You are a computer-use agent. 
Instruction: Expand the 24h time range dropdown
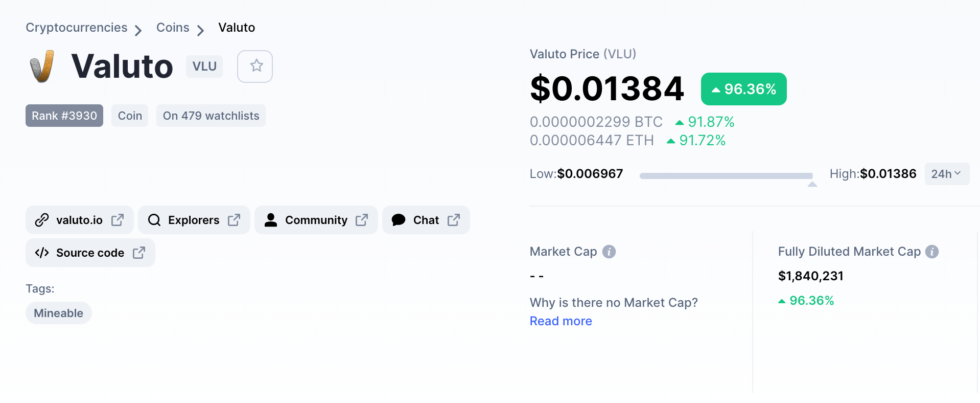pos(947,174)
